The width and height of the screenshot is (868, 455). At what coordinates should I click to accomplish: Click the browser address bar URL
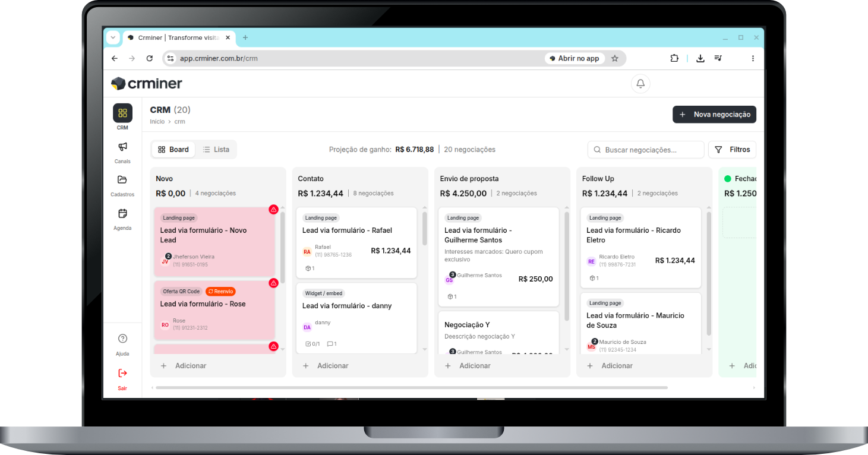(219, 58)
